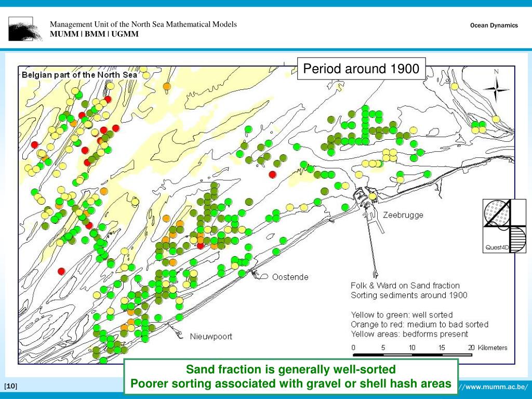
Task: Click 'Sorting sediments around 1900' legend line
Action: pos(409,295)
